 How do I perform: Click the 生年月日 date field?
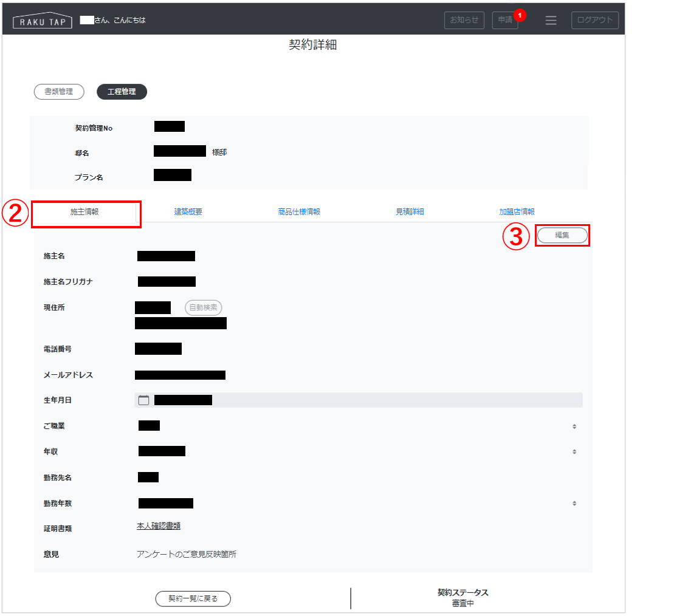pos(359,400)
